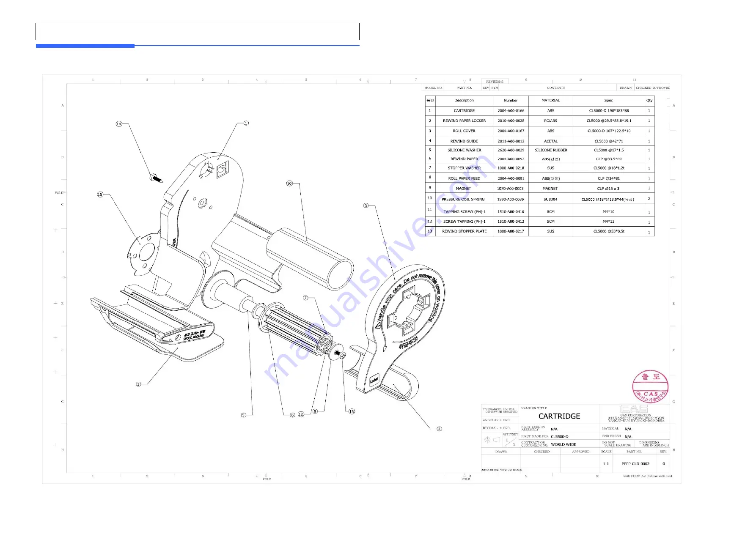Select the 'ROLL COVER' cell
The height and width of the screenshot is (534, 756).
click(464, 131)
